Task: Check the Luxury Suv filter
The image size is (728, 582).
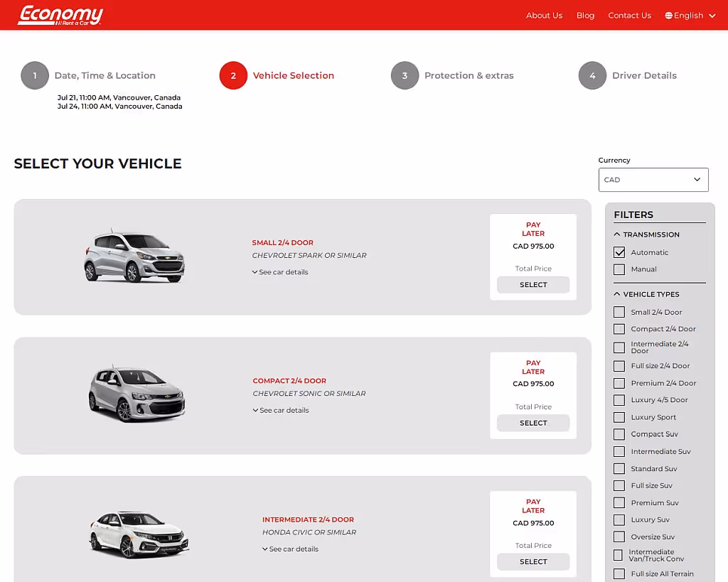Action: tap(619, 519)
